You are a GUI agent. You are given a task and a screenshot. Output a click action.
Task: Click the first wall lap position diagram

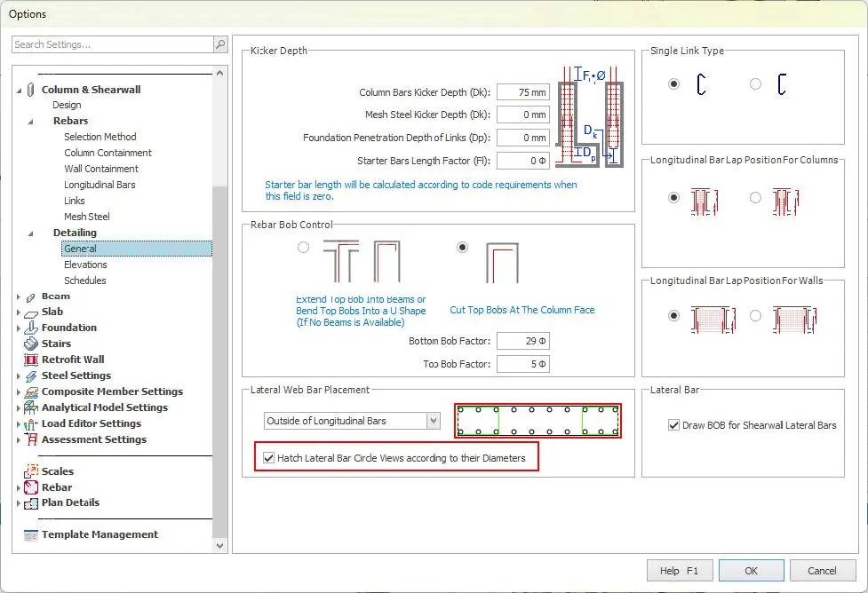coord(713,320)
